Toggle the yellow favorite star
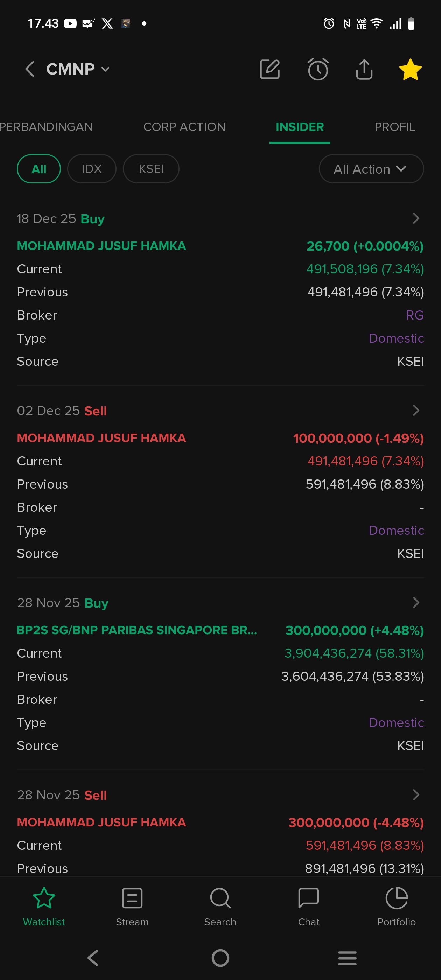The height and width of the screenshot is (980, 441). tap(410, 69)
